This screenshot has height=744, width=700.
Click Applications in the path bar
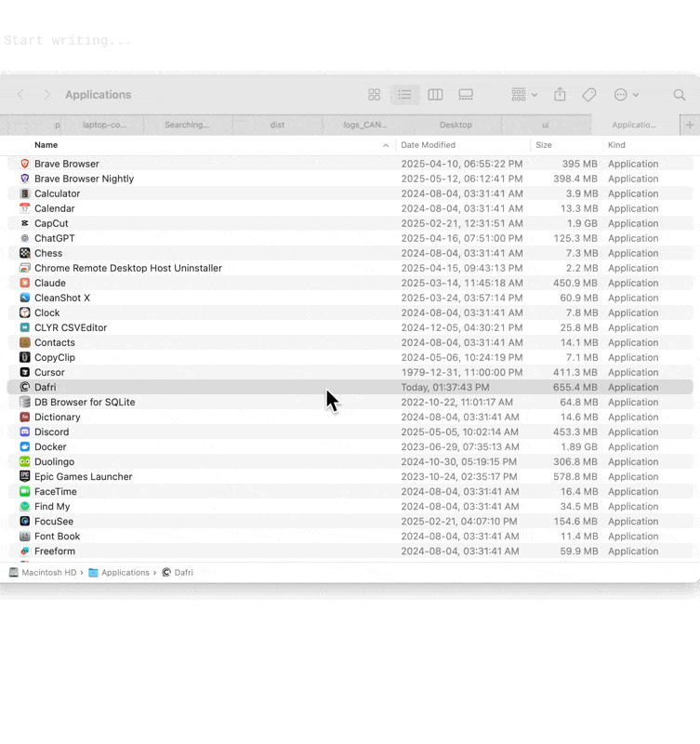click(119, 573)
